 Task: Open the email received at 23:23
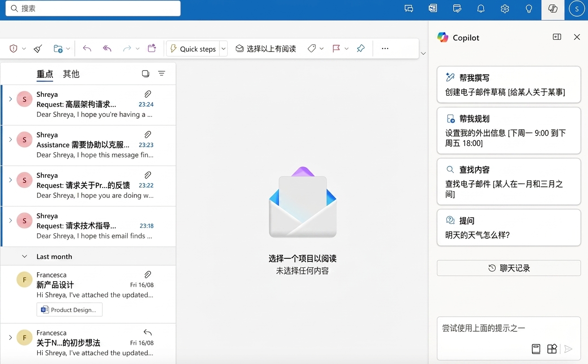click(88, 146)
